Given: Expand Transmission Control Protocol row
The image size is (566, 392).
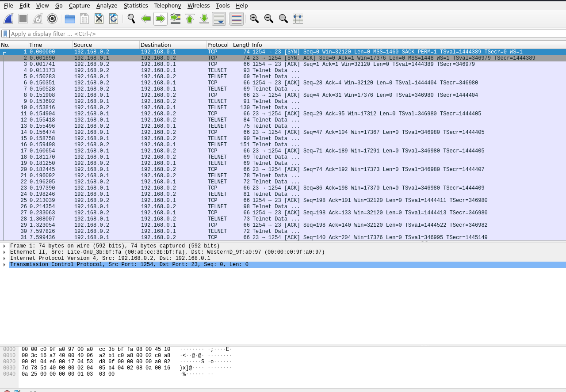Looking at the screenshot, I should (x=4, y=265).
